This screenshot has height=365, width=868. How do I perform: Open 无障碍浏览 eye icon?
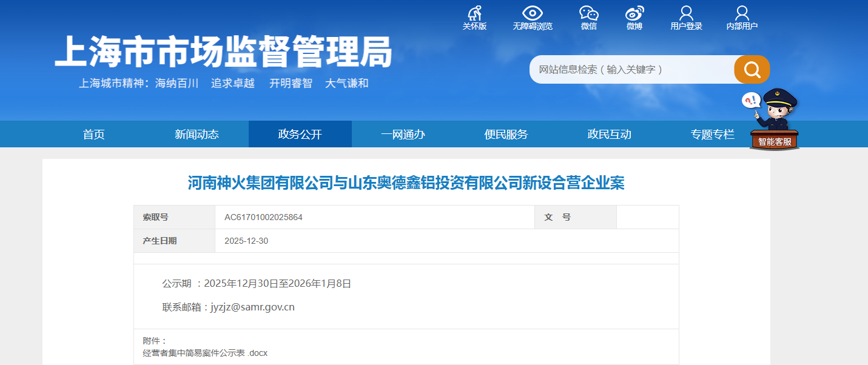pos(532,13)
